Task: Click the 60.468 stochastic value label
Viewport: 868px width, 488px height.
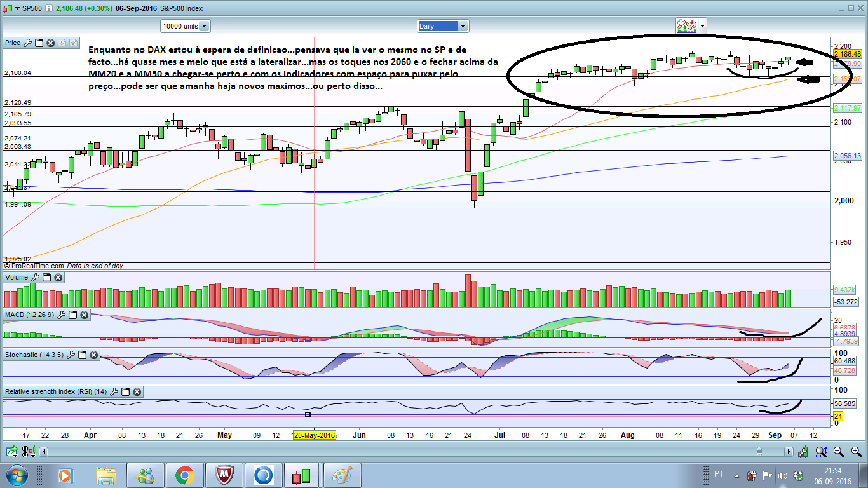Action: click(844, 361)
